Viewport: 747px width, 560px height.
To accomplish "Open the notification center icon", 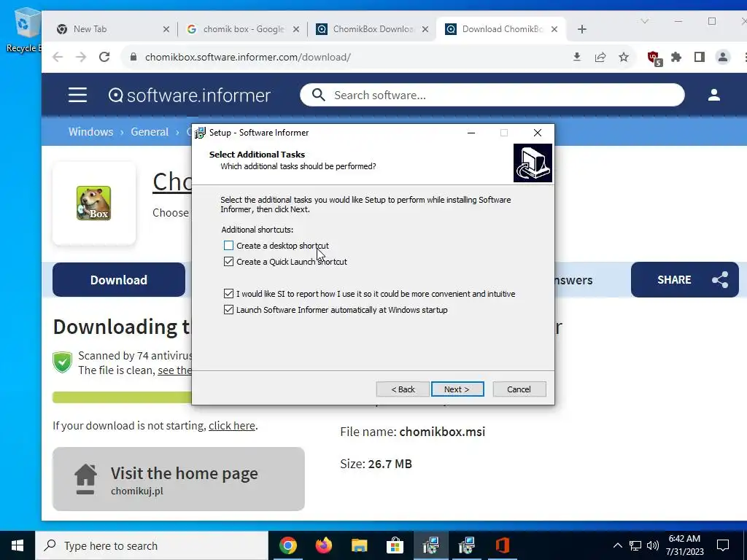I will click(723, 545).
